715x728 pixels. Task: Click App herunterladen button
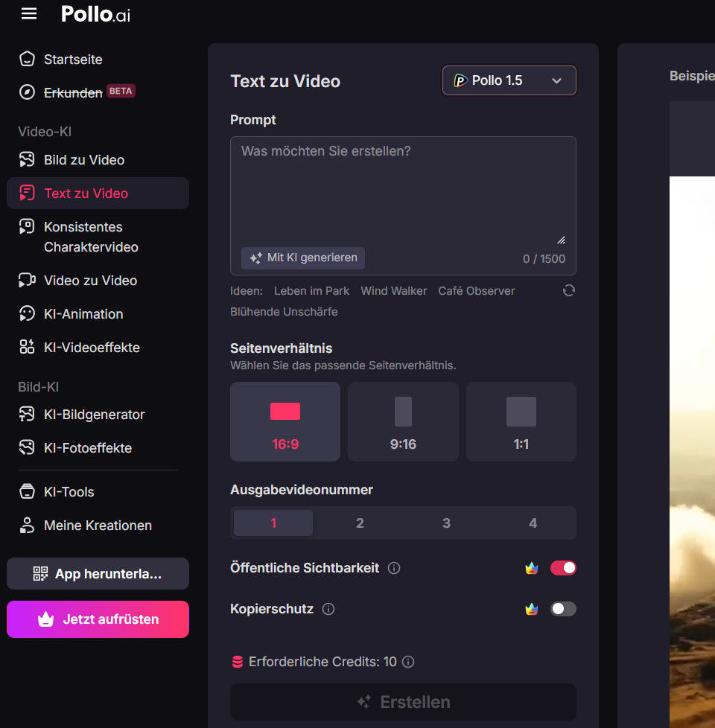click(98, 573)
